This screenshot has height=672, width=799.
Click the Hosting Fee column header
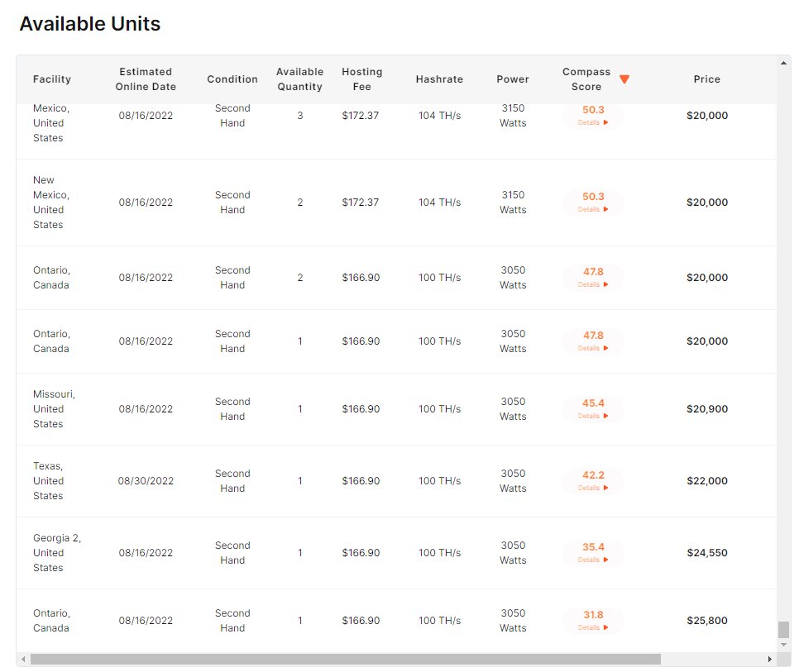click(361, 79)
